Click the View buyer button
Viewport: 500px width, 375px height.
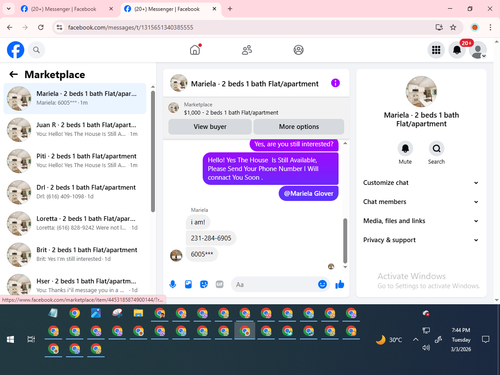pyautogui.click(x=210, y=127)
